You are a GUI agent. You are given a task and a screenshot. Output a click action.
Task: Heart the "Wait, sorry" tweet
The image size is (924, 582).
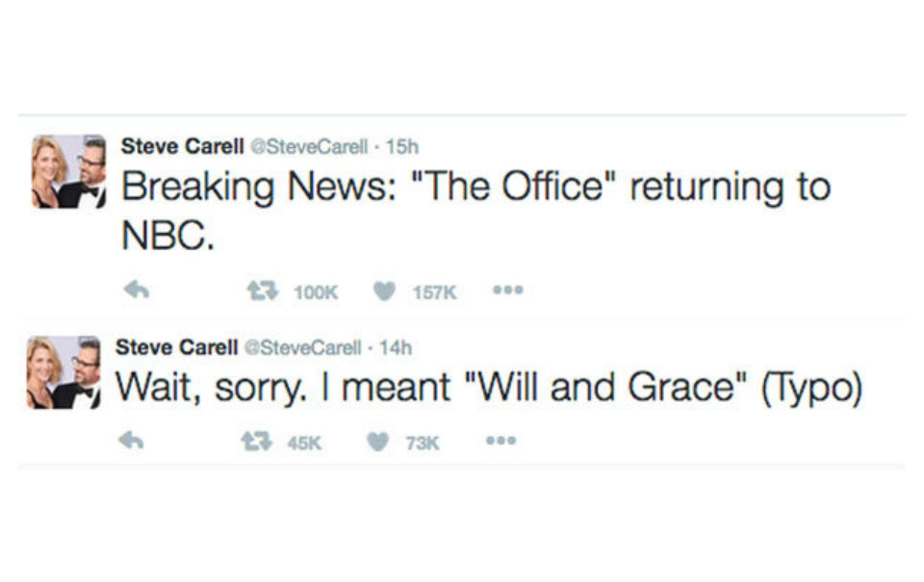[379, 443]
